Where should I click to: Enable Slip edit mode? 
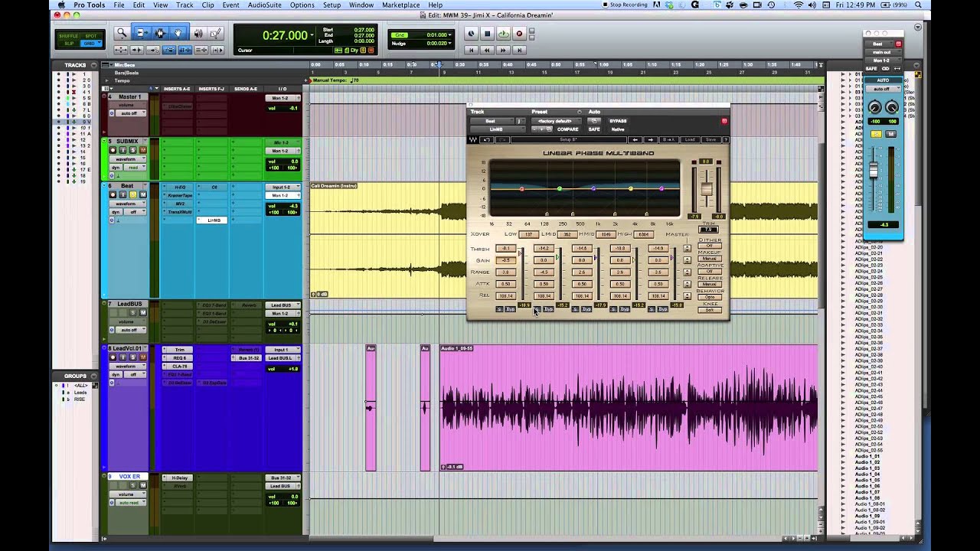pyautogui.click(x=69, y=44)
